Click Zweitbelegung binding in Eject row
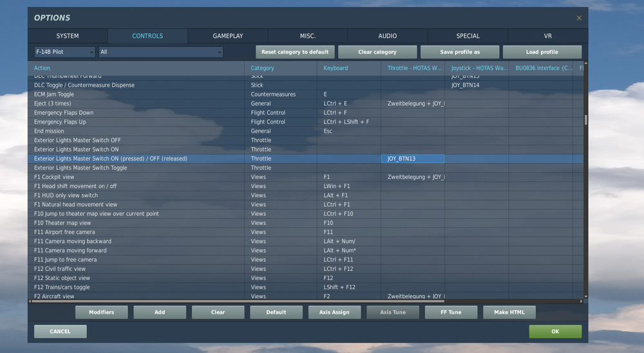 click(x=413, y=104)
